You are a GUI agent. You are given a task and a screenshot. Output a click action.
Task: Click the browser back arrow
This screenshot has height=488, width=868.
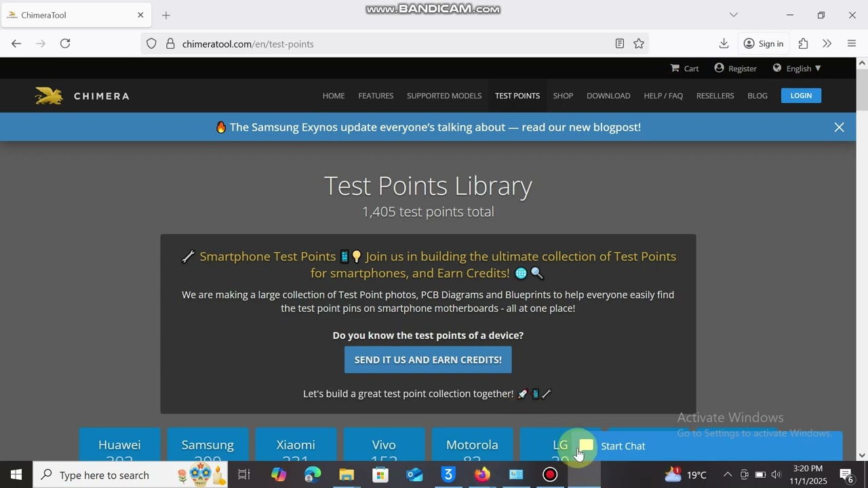point(16,43)
